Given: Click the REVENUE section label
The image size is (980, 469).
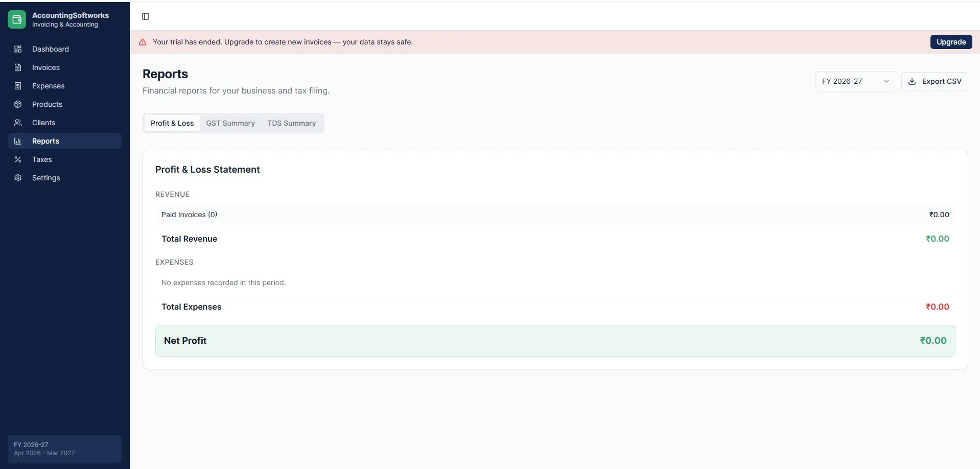Looking at the screenshot, I should (x=172, y=194).
